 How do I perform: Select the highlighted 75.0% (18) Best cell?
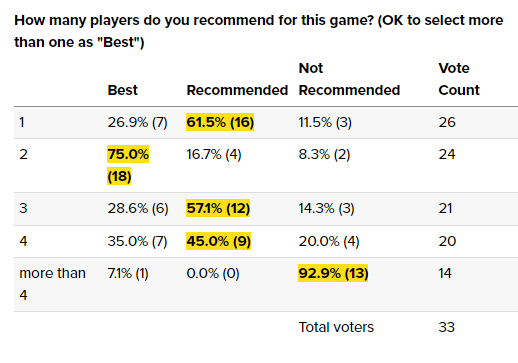(x=128, y=165)
